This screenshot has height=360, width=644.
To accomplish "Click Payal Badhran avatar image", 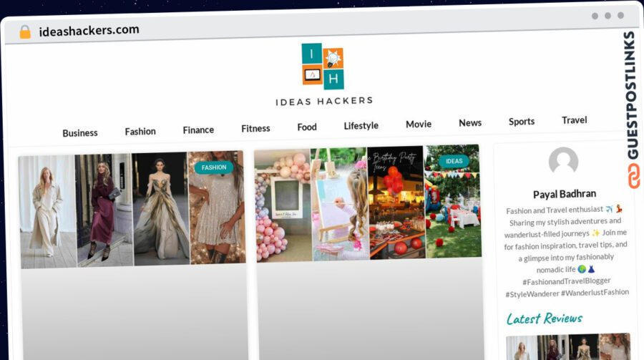I will (563, 161).
